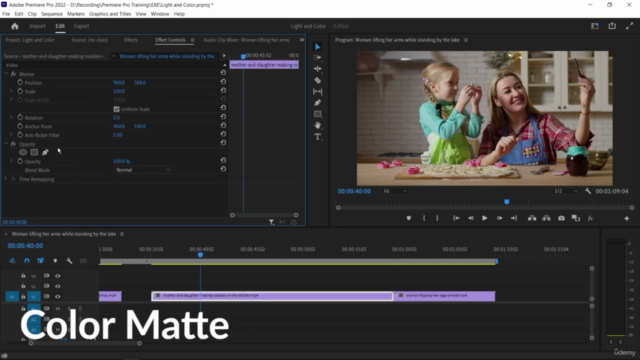Select the Ripple Edit tool
Viewport: 640px width, 360px height.
coord(318,69)
